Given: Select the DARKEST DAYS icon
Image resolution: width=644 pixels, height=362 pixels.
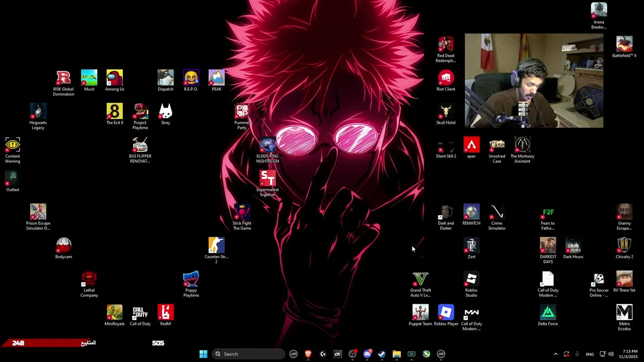Looking at the screenshot, I should click(x=548, y=251).
